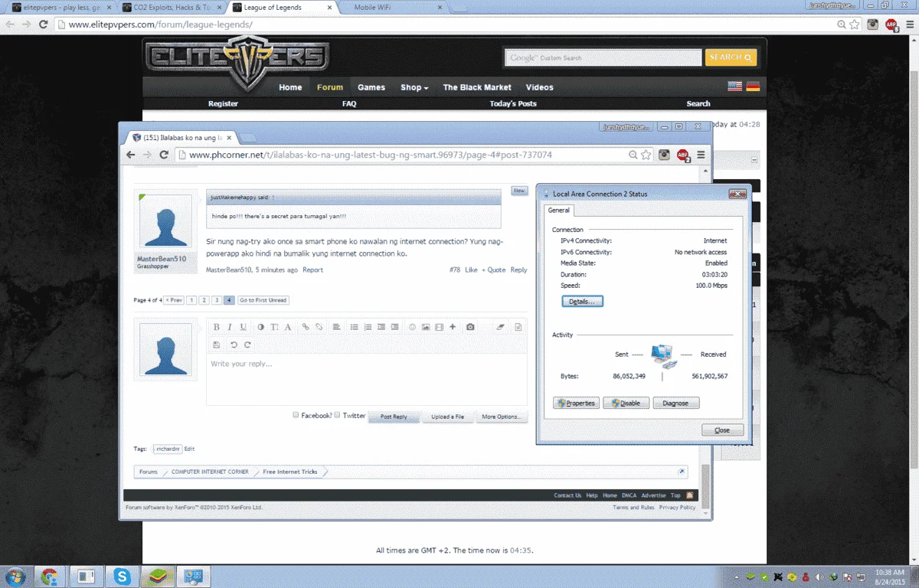The width and height of the screenshot is (919, 588).
Task: Insert ordered numbered list
Action: (368, 327)
